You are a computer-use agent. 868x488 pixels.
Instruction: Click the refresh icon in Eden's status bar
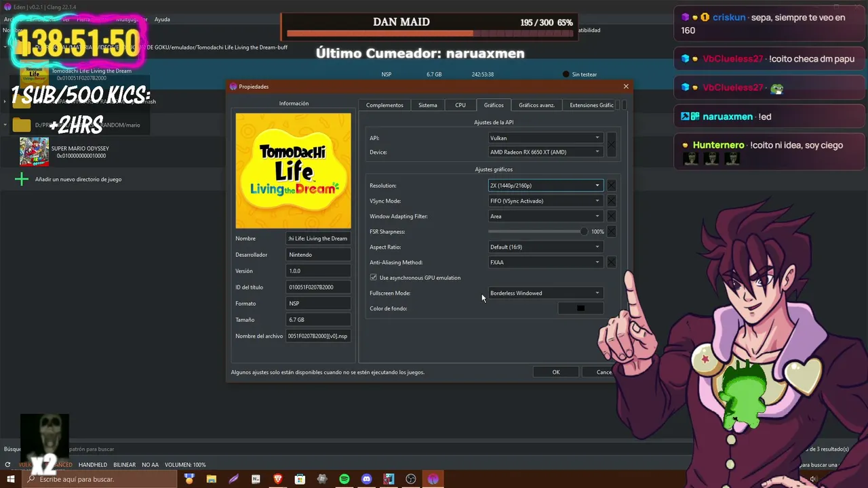click(x=7, y=465)
